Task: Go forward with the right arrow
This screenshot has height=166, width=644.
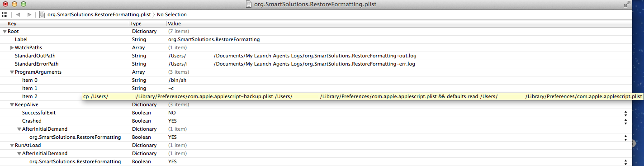Action: (29, 14)
